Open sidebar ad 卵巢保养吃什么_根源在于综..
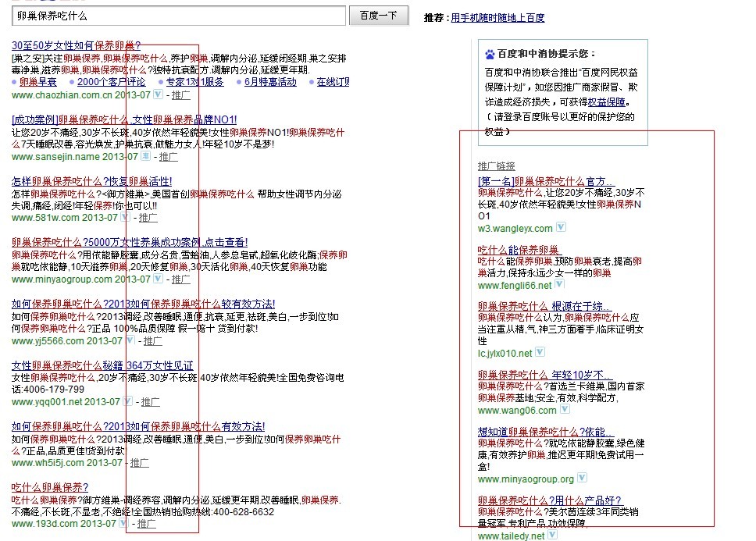Viewport: 756px width, 541px height. (x=544, y=306)
